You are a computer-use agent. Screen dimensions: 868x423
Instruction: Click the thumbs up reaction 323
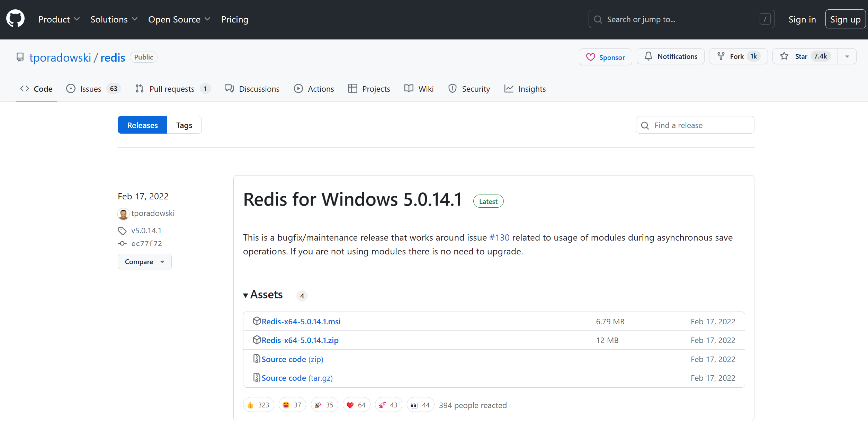click(258, 405)
